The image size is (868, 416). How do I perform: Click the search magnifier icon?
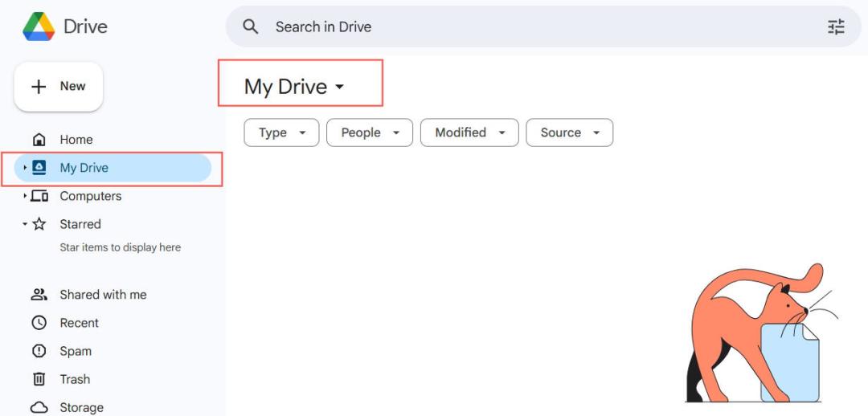(x=251, y=27)
